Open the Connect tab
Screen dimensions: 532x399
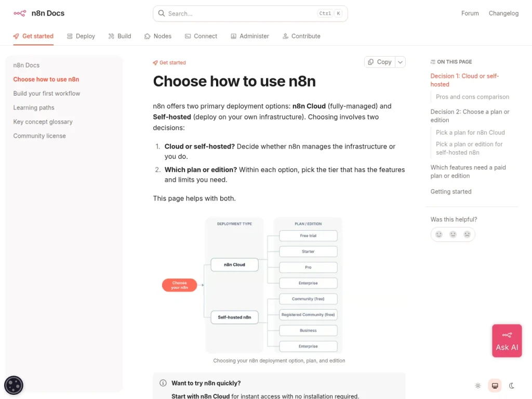coord(201,36)
